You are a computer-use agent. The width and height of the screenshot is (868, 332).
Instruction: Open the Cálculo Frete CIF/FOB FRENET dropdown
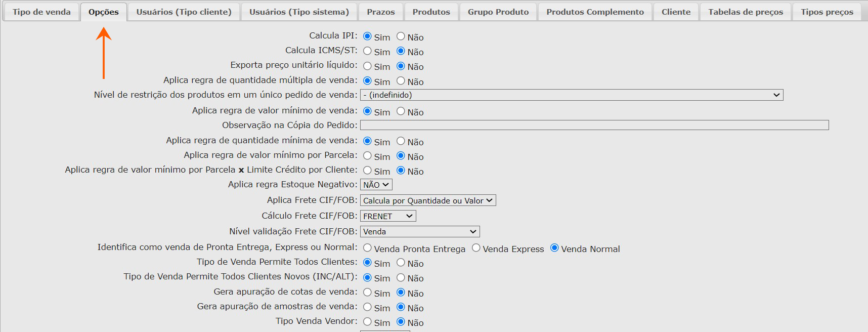tap(387, 216)
